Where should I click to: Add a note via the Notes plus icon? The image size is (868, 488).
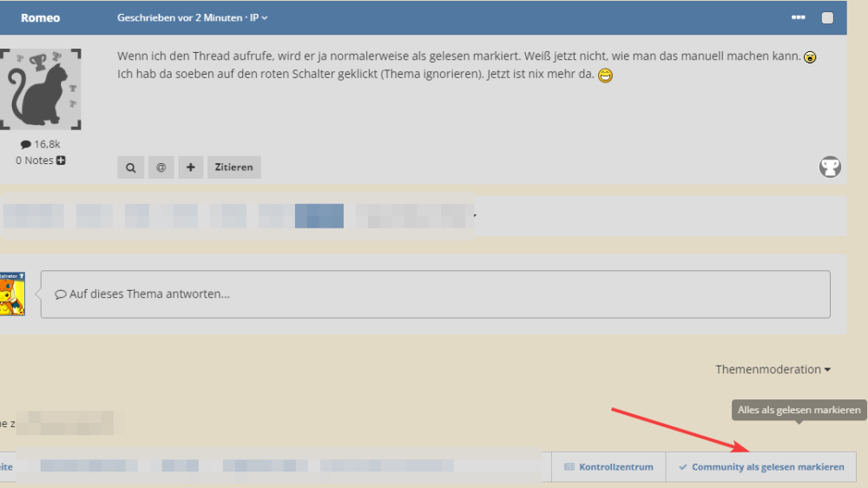(61, 161)
